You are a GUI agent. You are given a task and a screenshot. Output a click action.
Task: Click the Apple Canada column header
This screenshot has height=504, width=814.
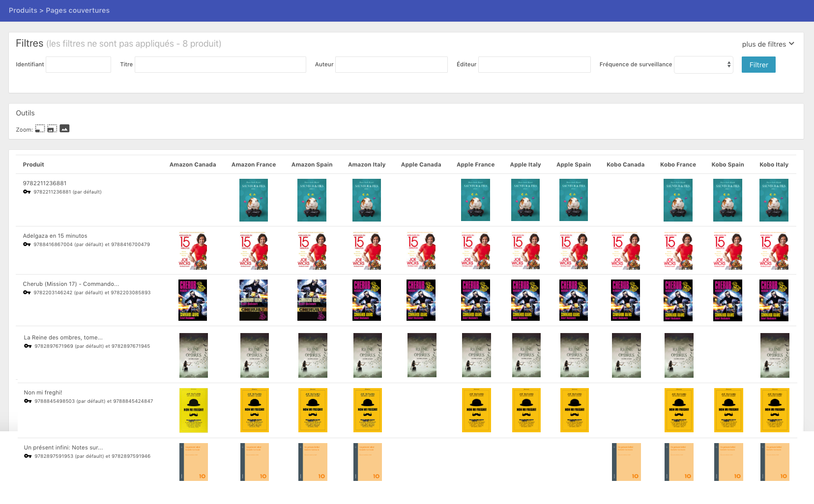coord(421,165)
